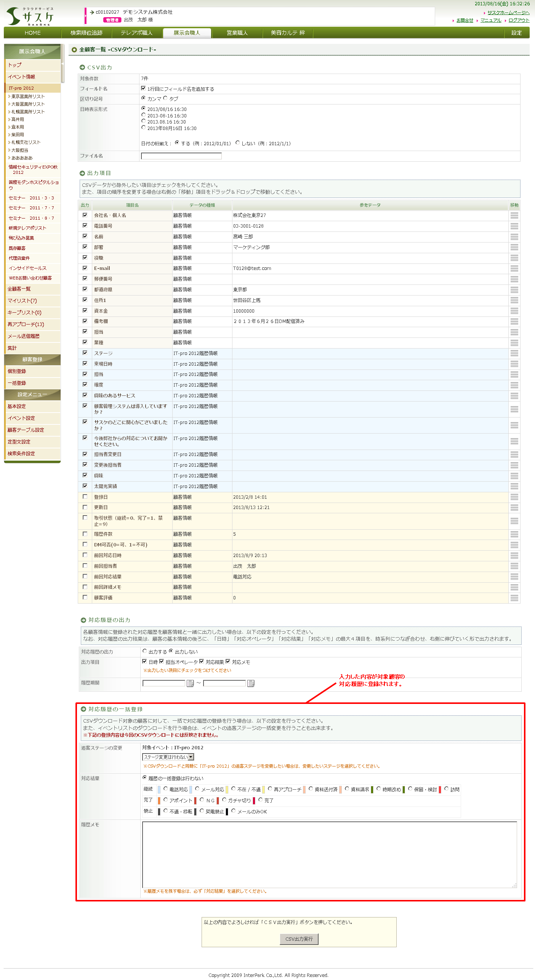Click the orange color bar beside アポイント
Screen dimensions: 535x980
(159, 800)
